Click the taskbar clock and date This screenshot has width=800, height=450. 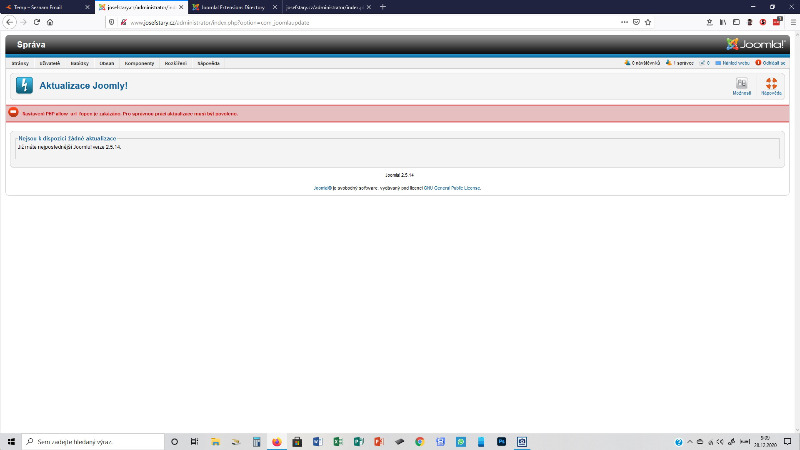coord(765,441)
